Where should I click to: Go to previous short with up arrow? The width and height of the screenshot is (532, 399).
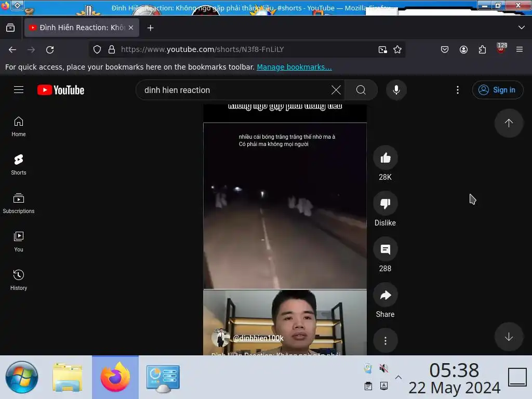(x=508, y=123)
